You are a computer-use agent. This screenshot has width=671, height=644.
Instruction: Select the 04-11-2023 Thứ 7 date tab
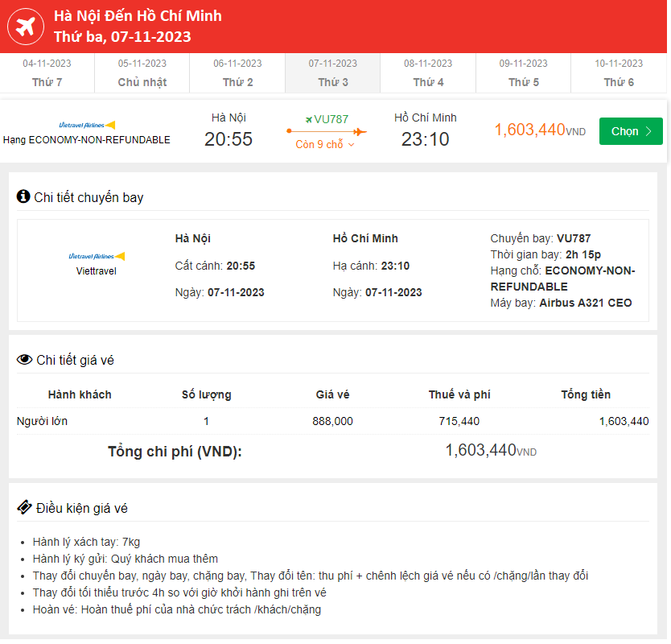(47, 73)
